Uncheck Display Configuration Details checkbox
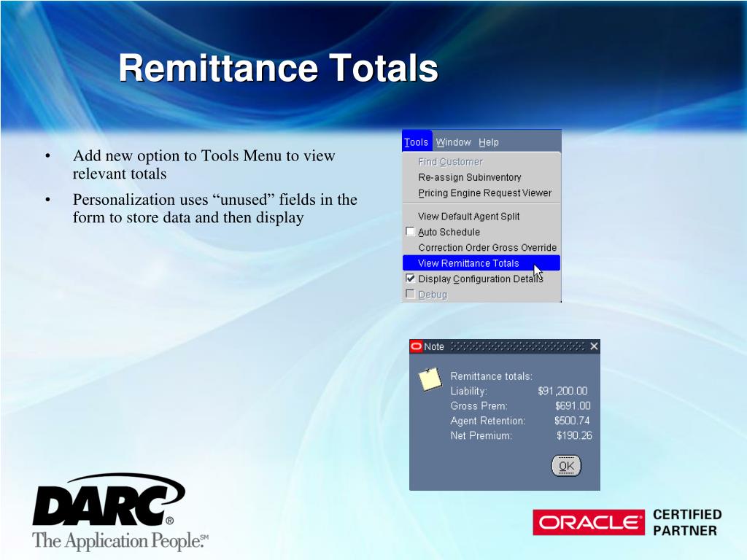Screen dimensions: 747x560 pyautogui.click(x=410, y=278)
